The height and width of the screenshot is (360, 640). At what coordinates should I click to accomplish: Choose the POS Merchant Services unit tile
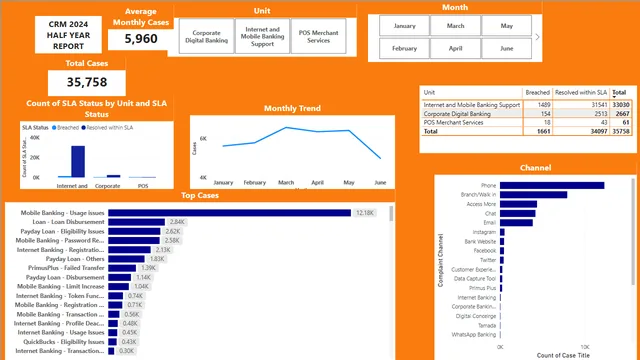click(318, 36)
